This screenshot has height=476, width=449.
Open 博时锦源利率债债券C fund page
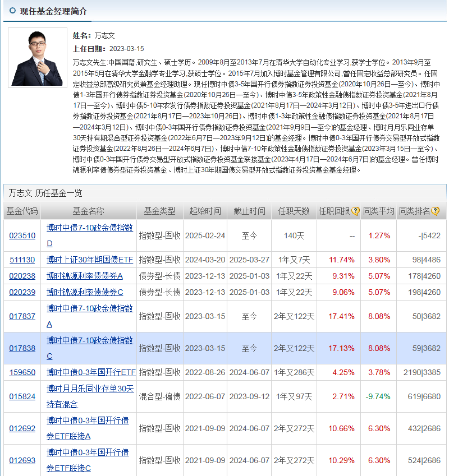click(85, 292)
